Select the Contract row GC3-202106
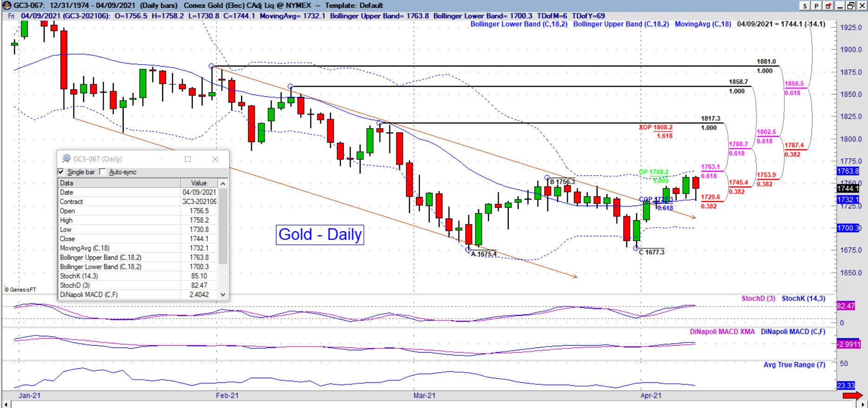Screen dimensions: 868x408 coord(138,201)
